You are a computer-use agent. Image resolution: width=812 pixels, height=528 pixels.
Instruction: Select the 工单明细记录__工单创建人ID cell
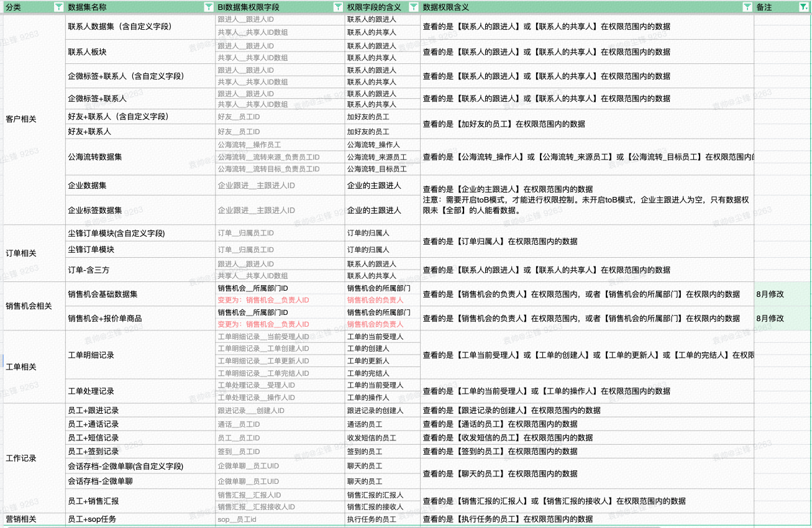(x=280, y=348)
